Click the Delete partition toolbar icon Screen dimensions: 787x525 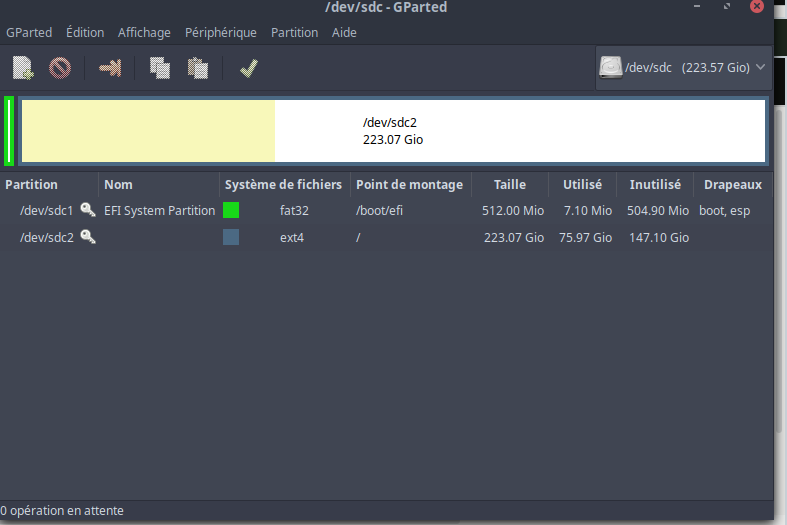tap(60, 68)
